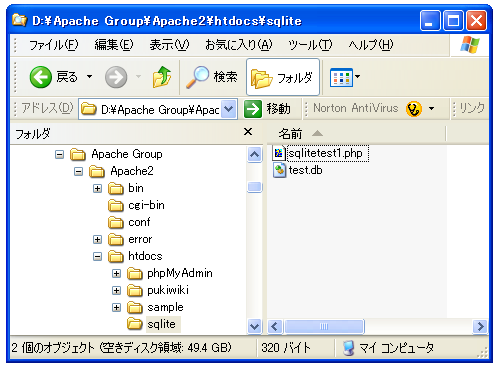This screenshot has width=497, height=365.
Task: Click the title bar folder icon
Action: pyautogui.click(x=19, y=20)
